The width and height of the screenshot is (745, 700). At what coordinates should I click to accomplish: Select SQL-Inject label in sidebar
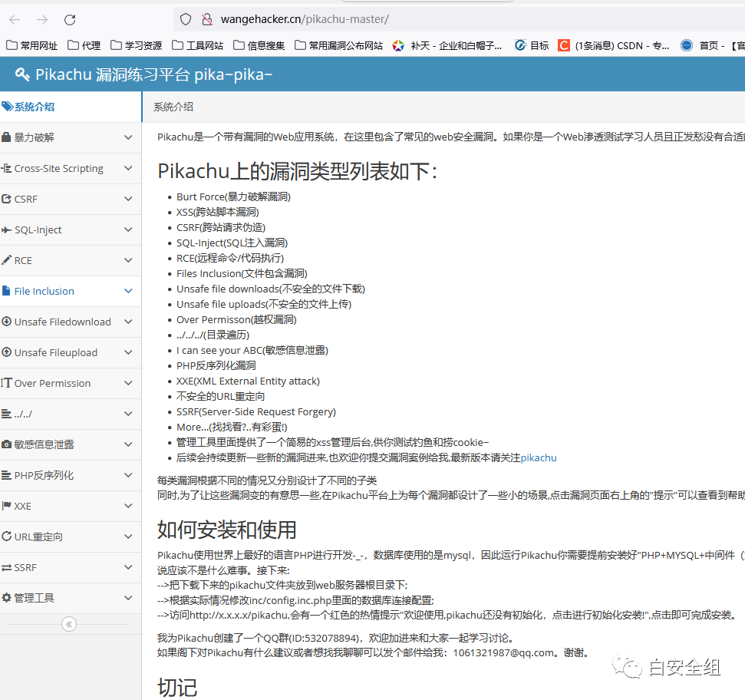tap(38, 230)
